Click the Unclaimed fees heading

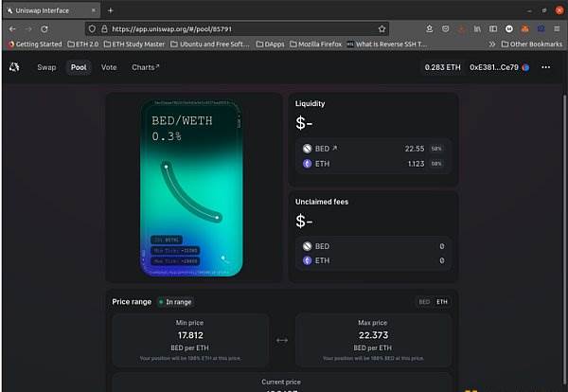pyautogui.click(x=322, y=202)
